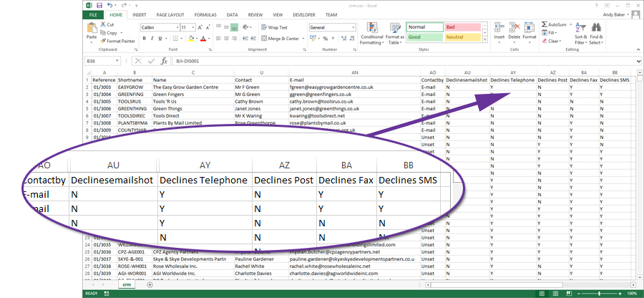Switch to the DEVELOPER tab

coord(304,15)
